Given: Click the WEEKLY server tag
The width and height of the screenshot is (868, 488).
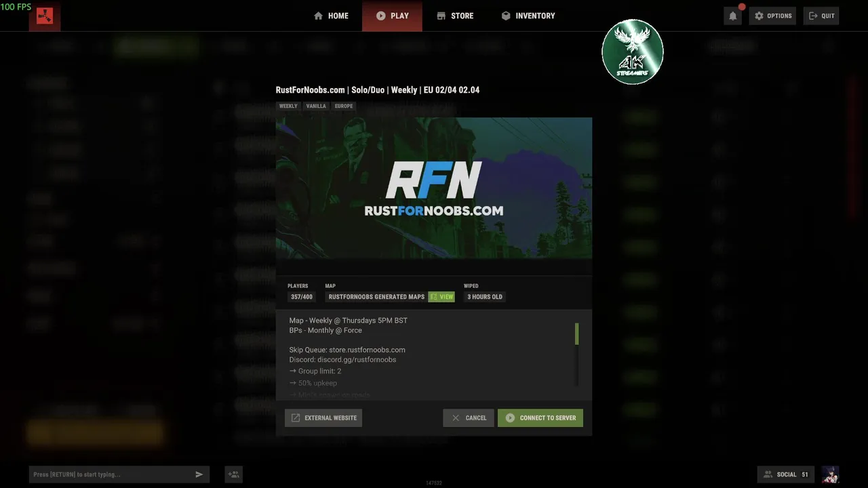Looking at the screenshot, I should tap(288, 106).
